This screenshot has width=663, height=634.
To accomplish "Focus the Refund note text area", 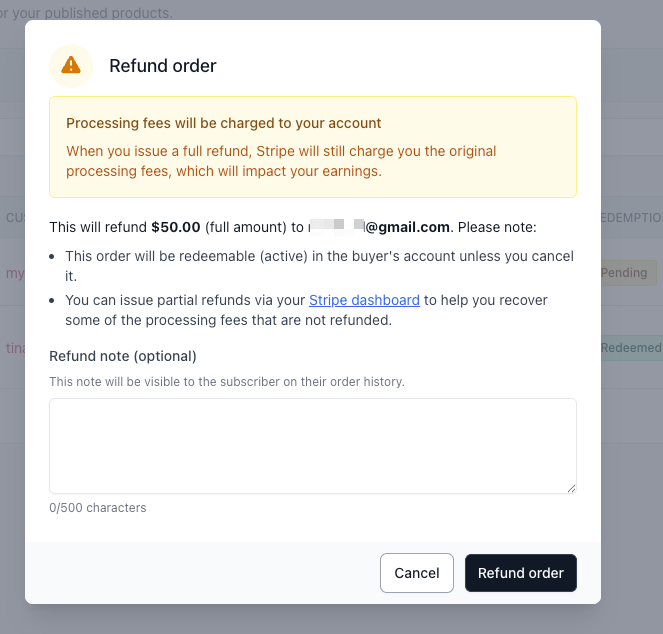I will 312,445.
